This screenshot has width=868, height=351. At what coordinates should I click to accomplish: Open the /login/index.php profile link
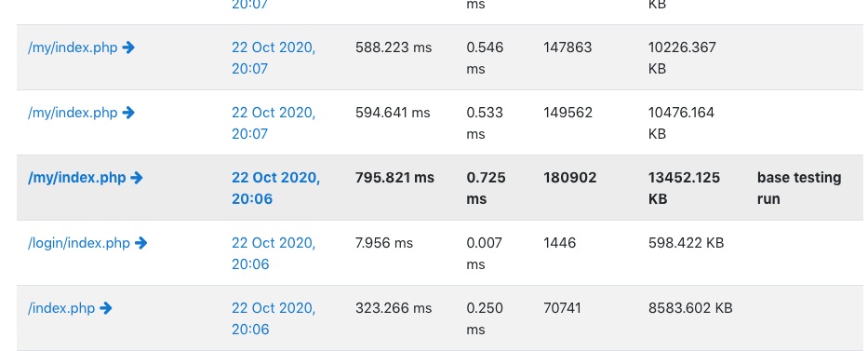pyautogui.click(x=78, y=243)
